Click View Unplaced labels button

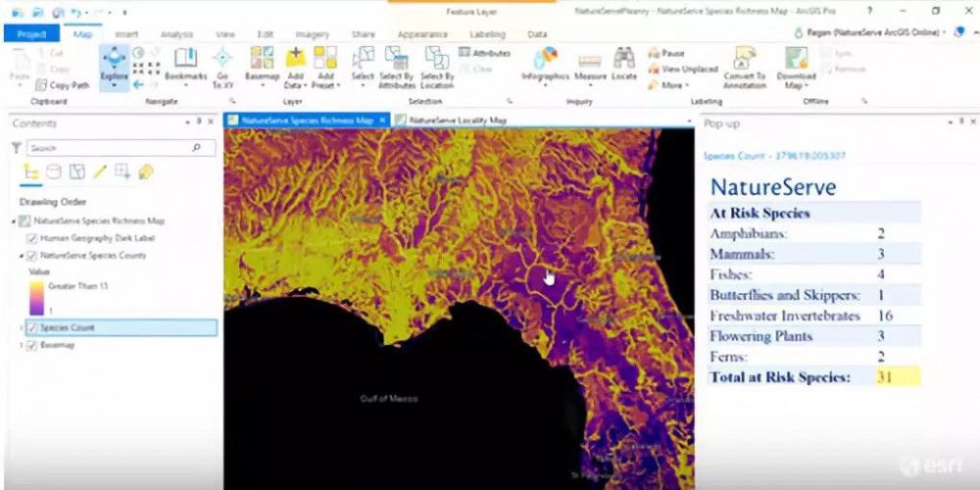(x=683, y=70)
